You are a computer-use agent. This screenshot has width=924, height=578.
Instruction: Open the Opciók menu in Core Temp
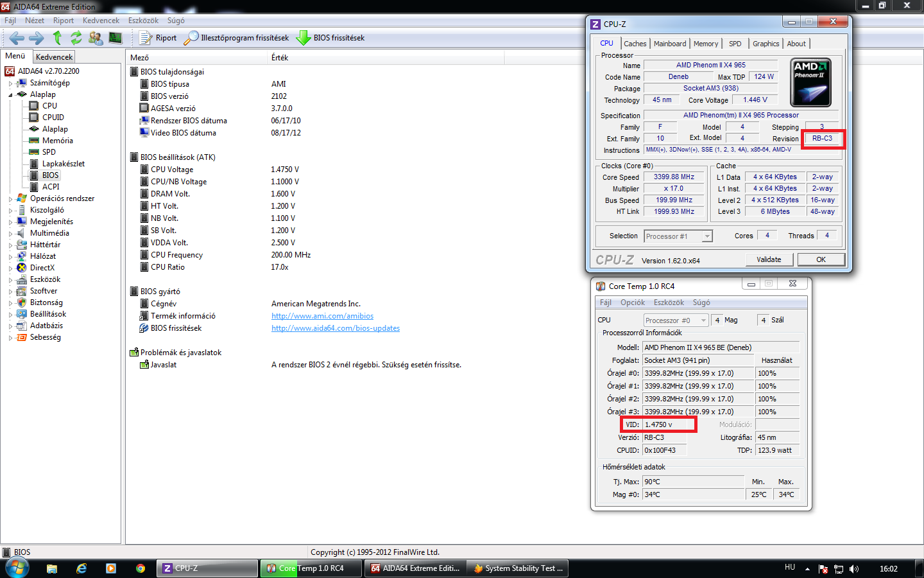click(633, 302)
